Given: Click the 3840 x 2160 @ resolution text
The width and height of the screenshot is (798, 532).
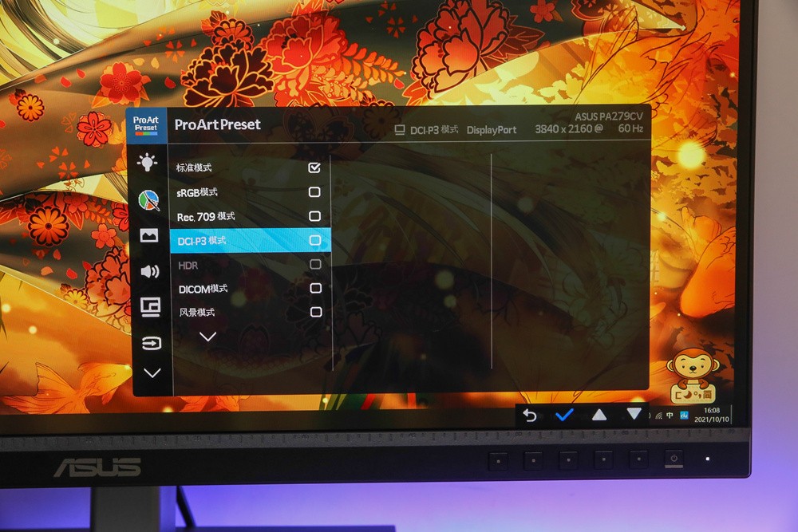Looking at the screenshot, I should tap(569, 129).
